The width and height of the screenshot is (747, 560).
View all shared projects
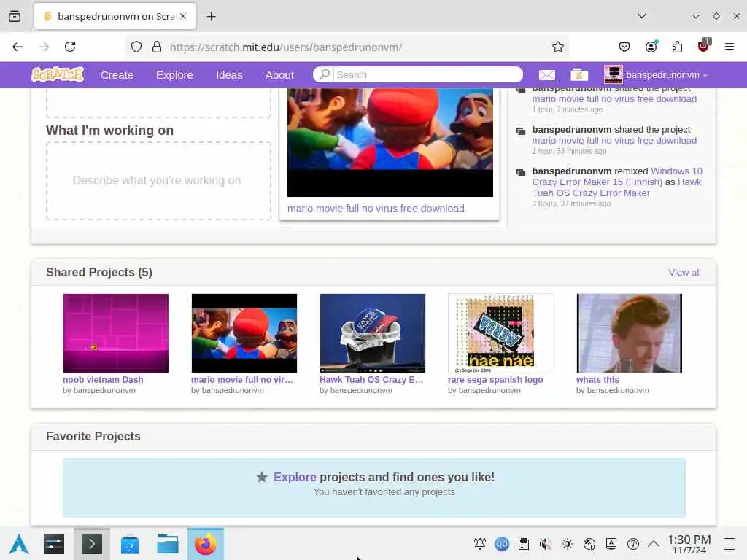(684, 273)
